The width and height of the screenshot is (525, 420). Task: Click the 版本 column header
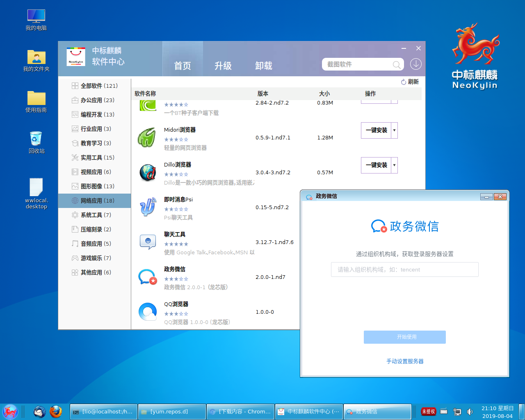[262, 94]
